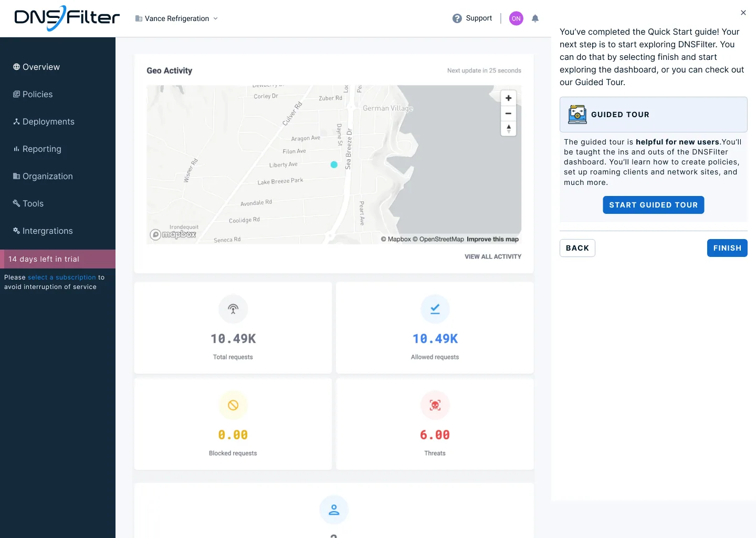
Task: Open the notifications bell icon
Action: click(535, 18)
